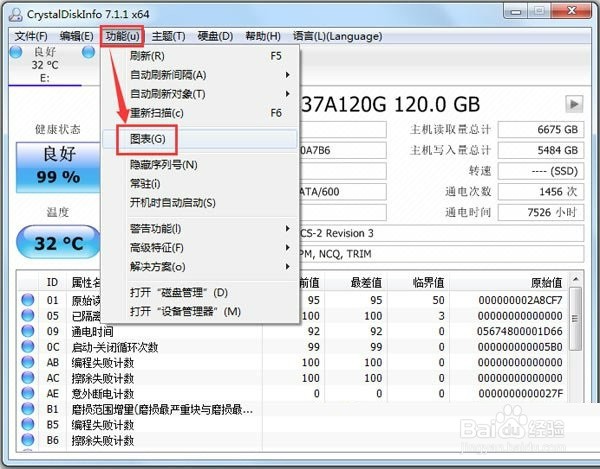Click the status circle for attribute B5

[x=28, y=424]
